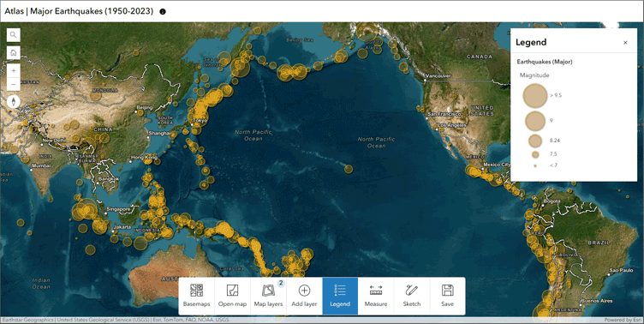
Task: Click the 'Powered by Esri' attribution
Action: click(623, 320)
